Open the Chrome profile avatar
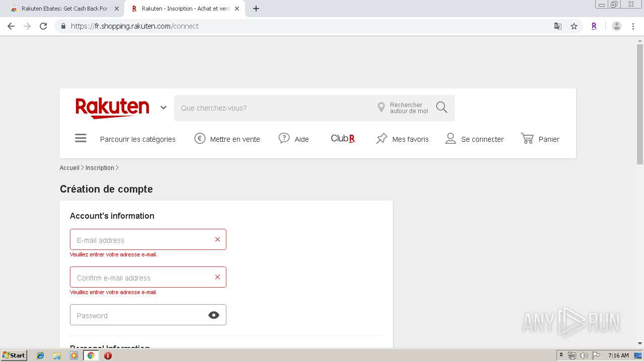The height and width of the screenshot is (362, 644). tap(617, 26)
